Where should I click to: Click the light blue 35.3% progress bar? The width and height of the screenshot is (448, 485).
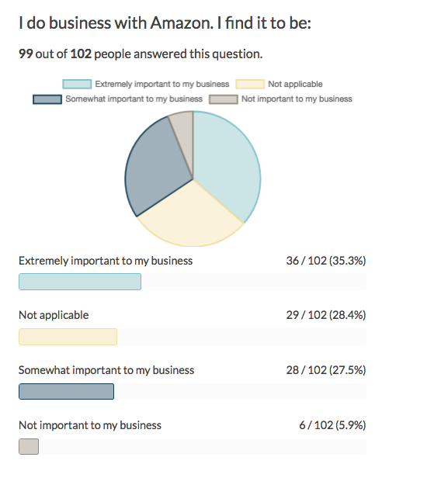tap(80, 282)
